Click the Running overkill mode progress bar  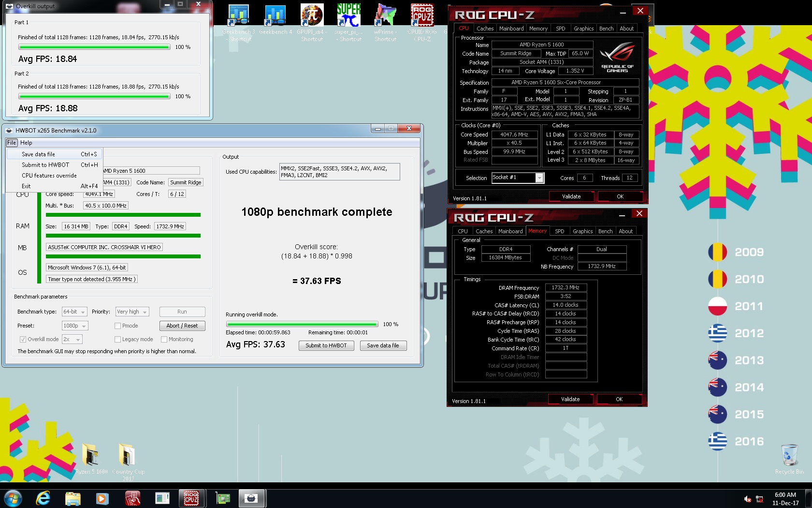coord(302,324)
